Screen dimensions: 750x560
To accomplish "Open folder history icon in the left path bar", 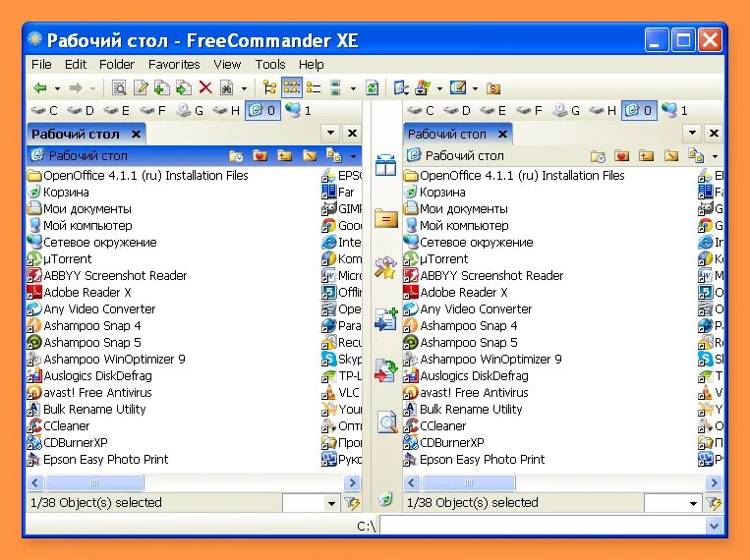I will [236, 156].
